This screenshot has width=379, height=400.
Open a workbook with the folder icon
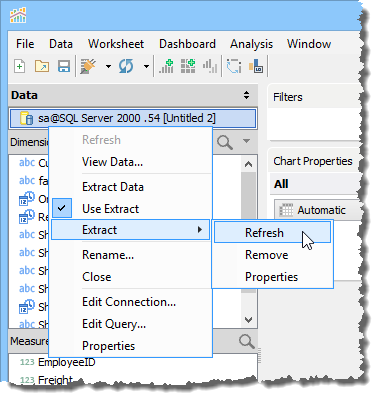(x=42, y=66)
